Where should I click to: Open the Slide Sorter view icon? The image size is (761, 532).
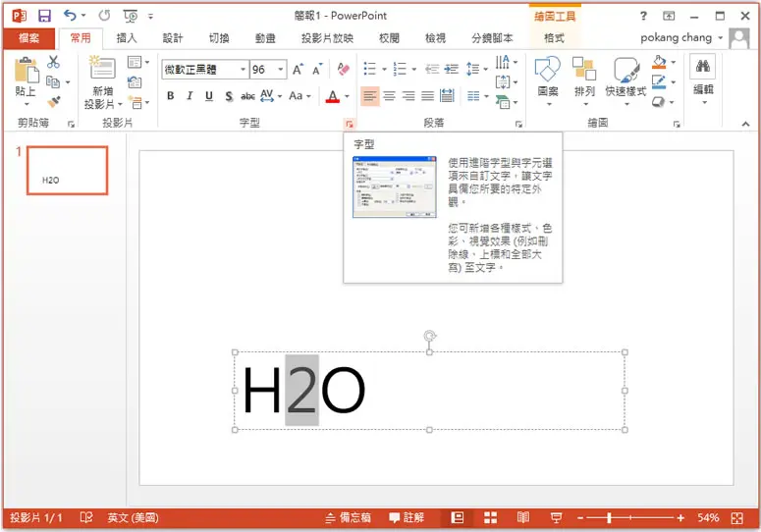491,518
